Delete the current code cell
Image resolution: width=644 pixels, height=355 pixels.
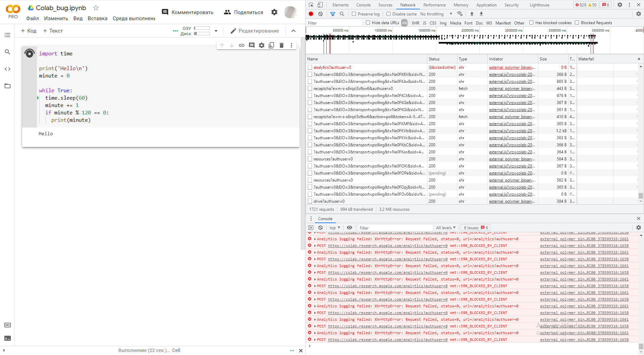tap(281, 45)
